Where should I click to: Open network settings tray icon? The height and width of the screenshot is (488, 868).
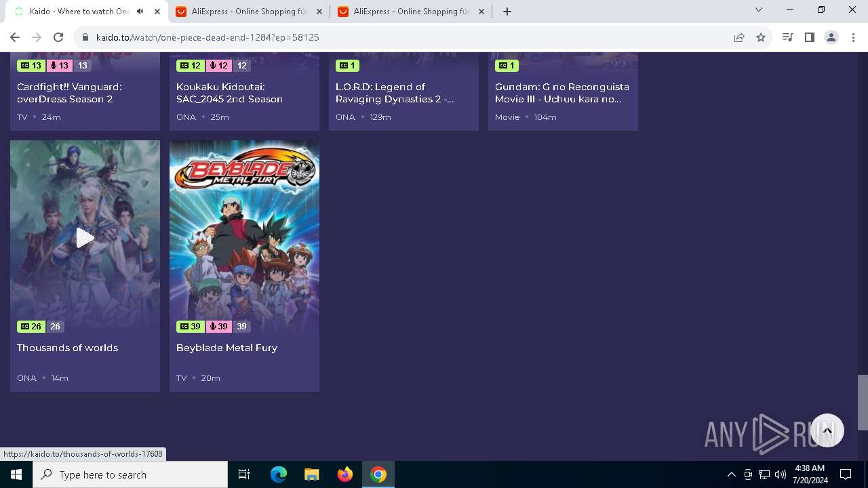pos(764,474)
